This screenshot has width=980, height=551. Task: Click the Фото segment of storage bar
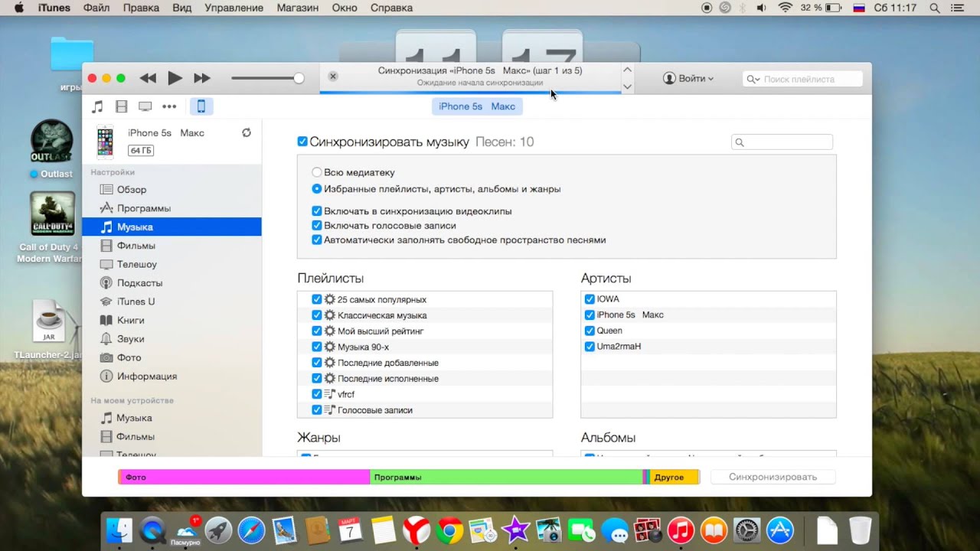click(x=244, y=477)
